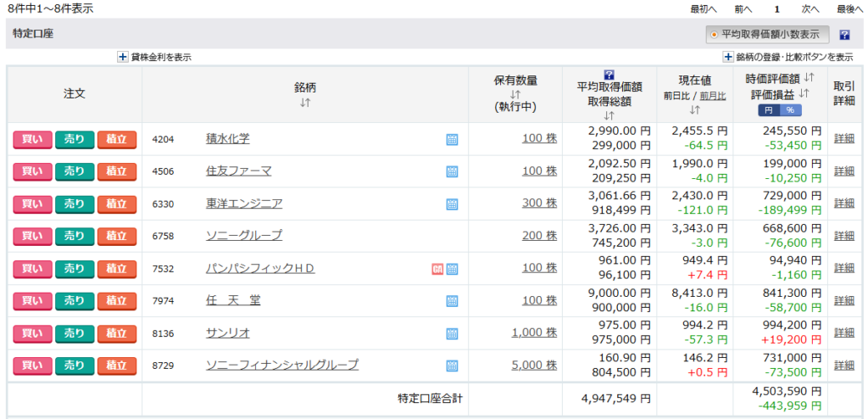
Task: Click the calendar icon for 積水化学
Action: tap(452, 139)
